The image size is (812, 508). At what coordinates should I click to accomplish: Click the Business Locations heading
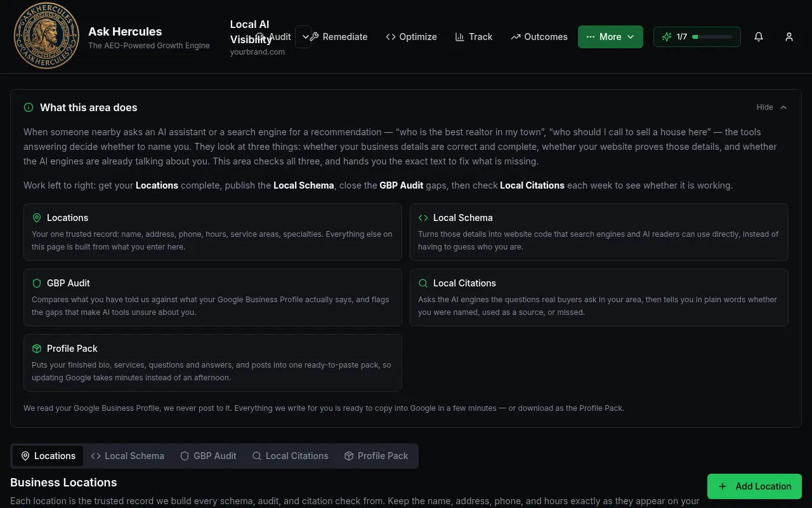coord(63,483)
